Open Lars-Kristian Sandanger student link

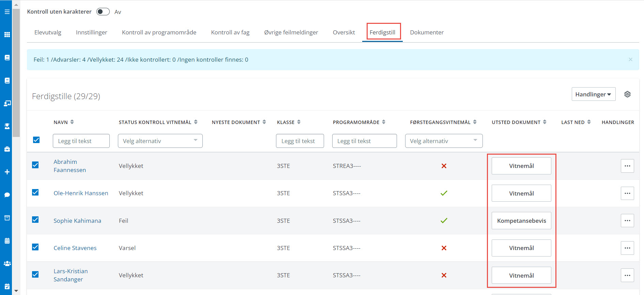point(71,275)
